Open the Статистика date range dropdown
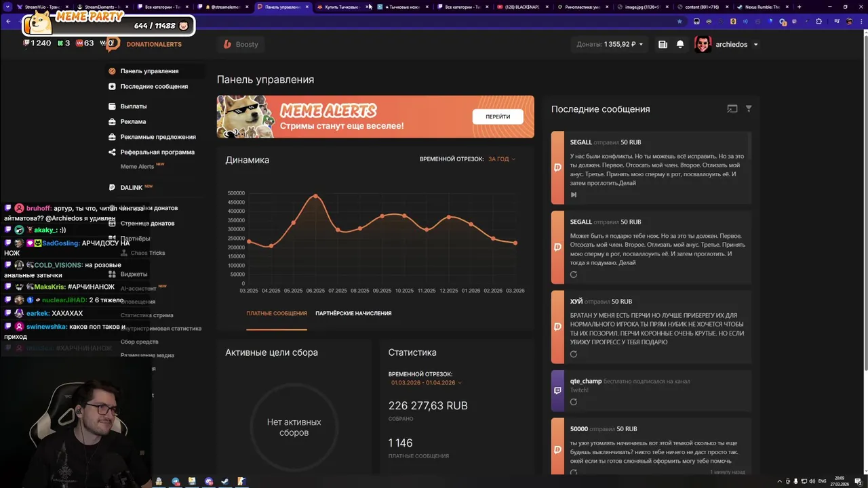The width and height of the screenshot is (868, 488). coord(427,383)
